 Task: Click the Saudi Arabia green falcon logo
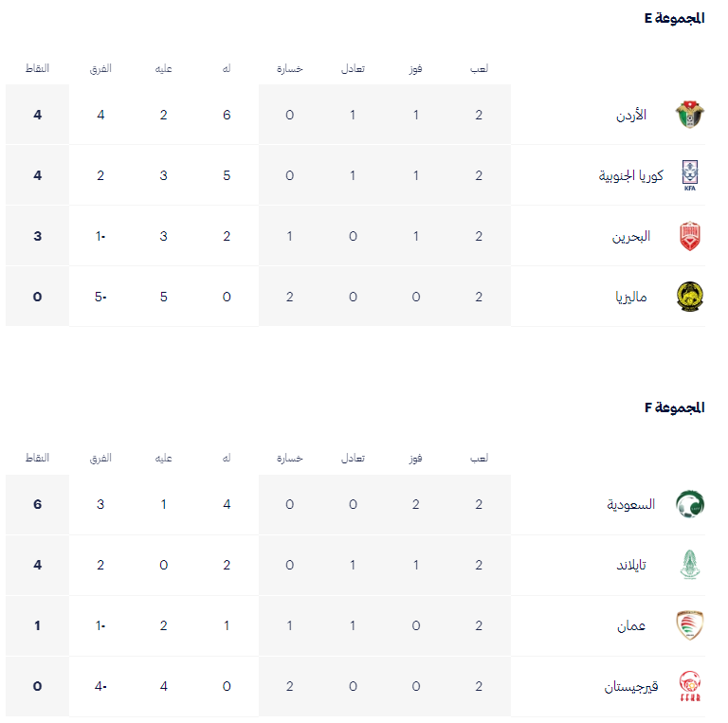(x=689, y=504)
